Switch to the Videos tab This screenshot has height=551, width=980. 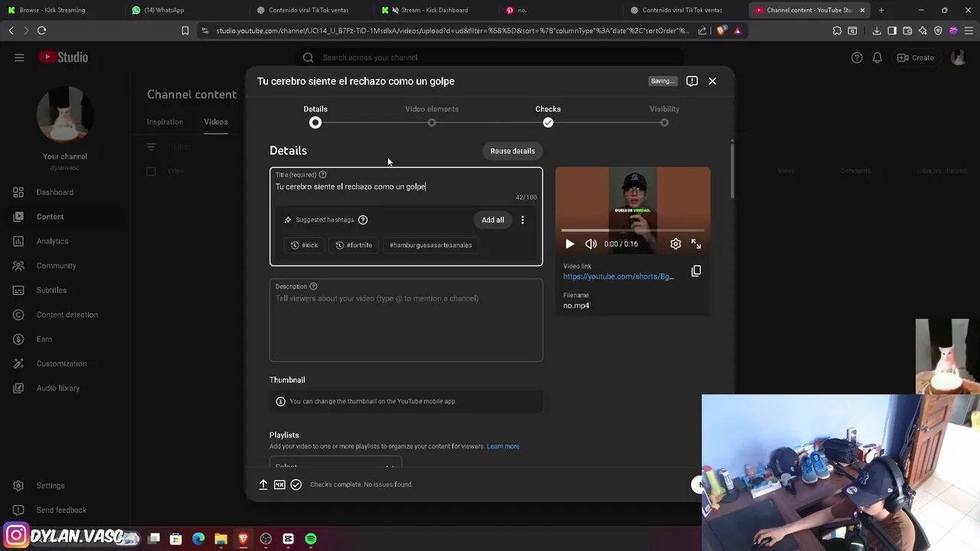point(216,122)
